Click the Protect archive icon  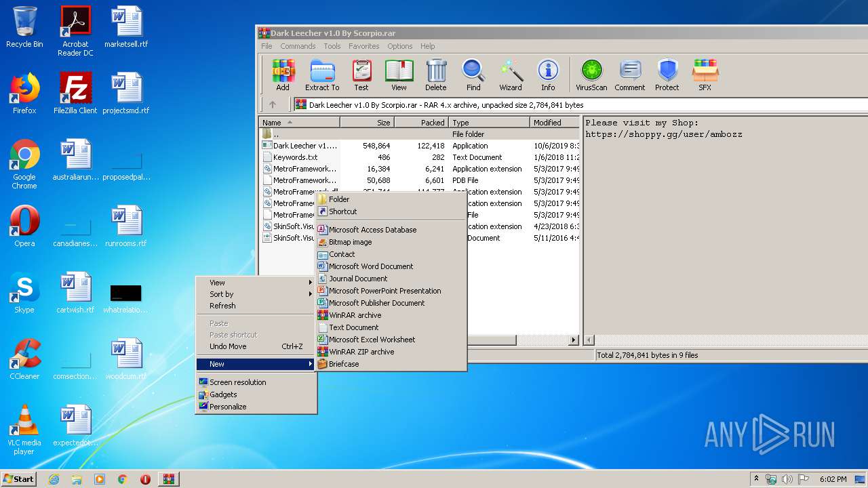pos(667,75)
